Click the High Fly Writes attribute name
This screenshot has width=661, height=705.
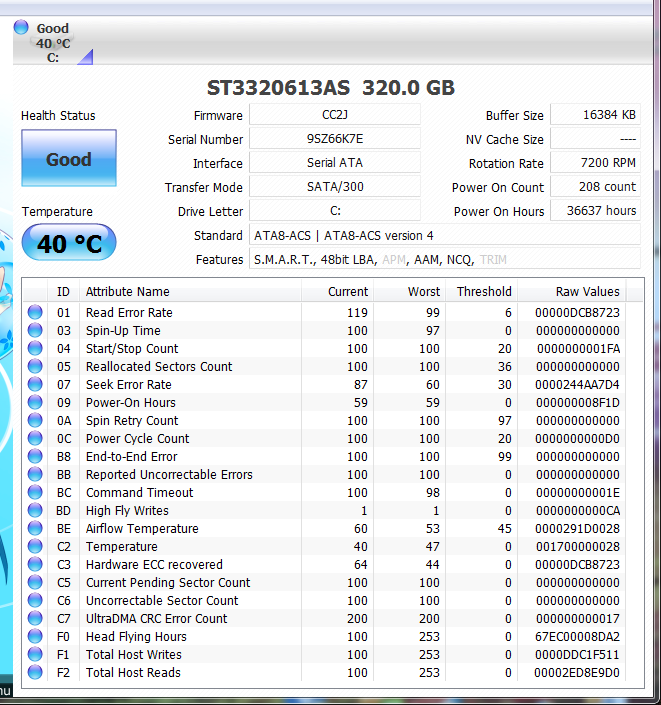point(127,510)
